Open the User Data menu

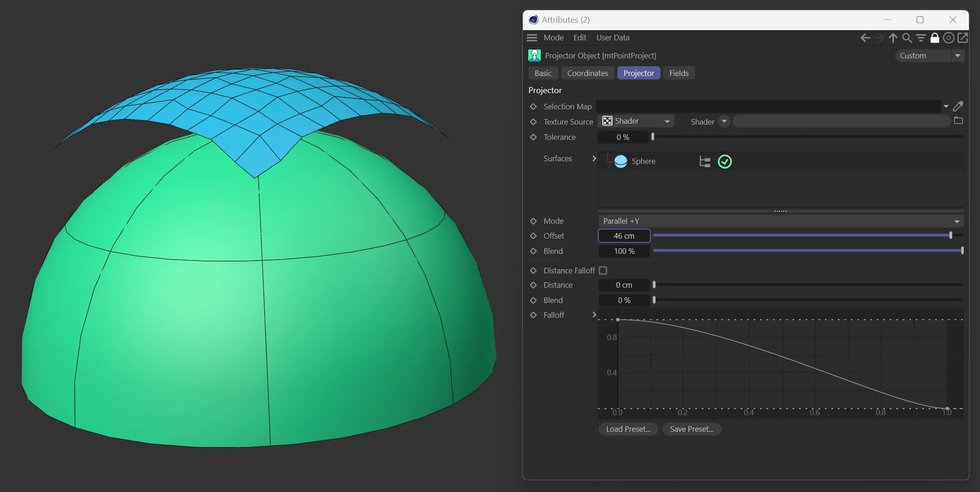[612, 38]
